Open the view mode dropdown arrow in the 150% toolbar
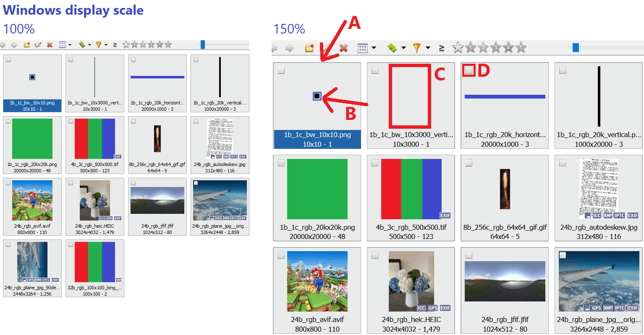The width and height of the screenshot is (644, 335). 374,48
